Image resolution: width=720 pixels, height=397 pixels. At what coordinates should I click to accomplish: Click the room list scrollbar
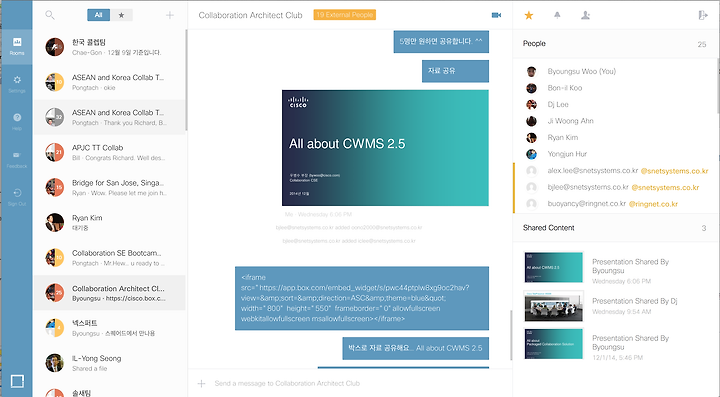point(186,80)
